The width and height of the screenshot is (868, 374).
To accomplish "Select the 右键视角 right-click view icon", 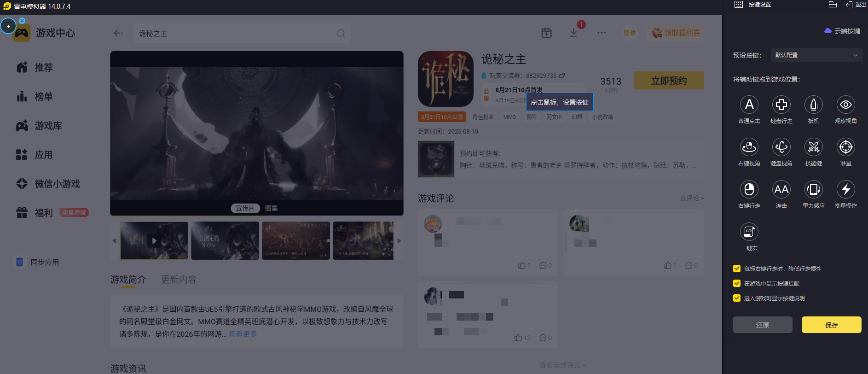I will (x=749, y=147).
